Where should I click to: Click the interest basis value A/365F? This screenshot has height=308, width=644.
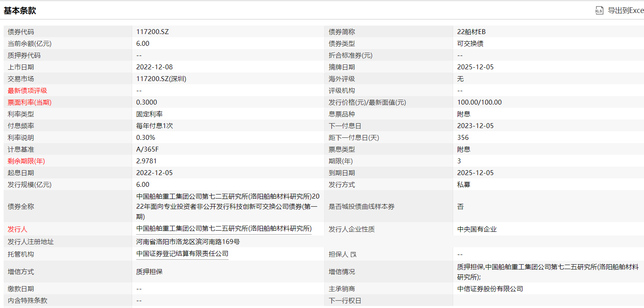pyautogui.click(x=148, y=150)
